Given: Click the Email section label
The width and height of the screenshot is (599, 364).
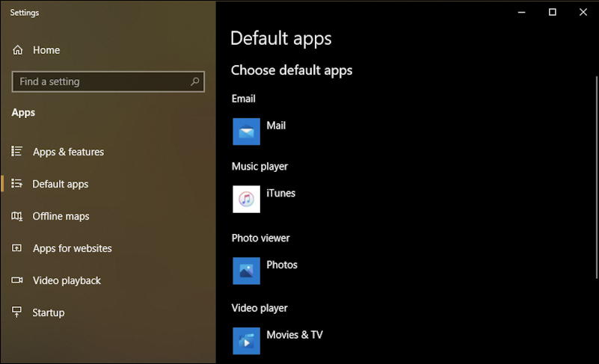Looking at the screenshot, I should 243,99.
